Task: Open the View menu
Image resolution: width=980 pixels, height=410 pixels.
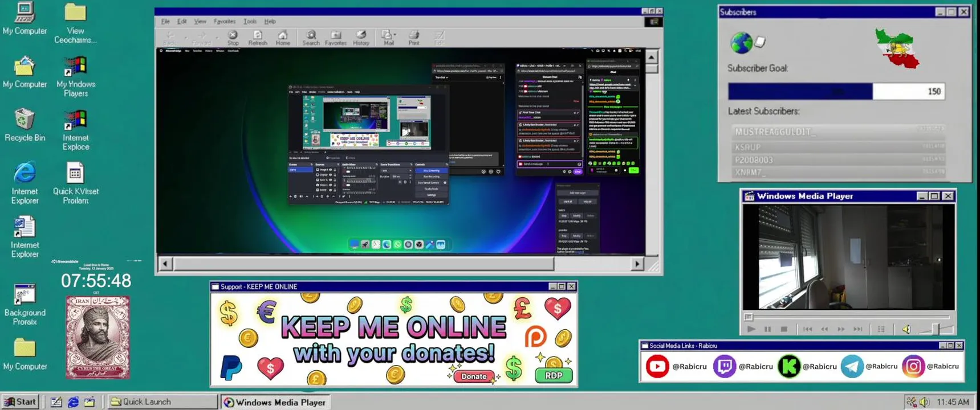Action: (200, 22)
